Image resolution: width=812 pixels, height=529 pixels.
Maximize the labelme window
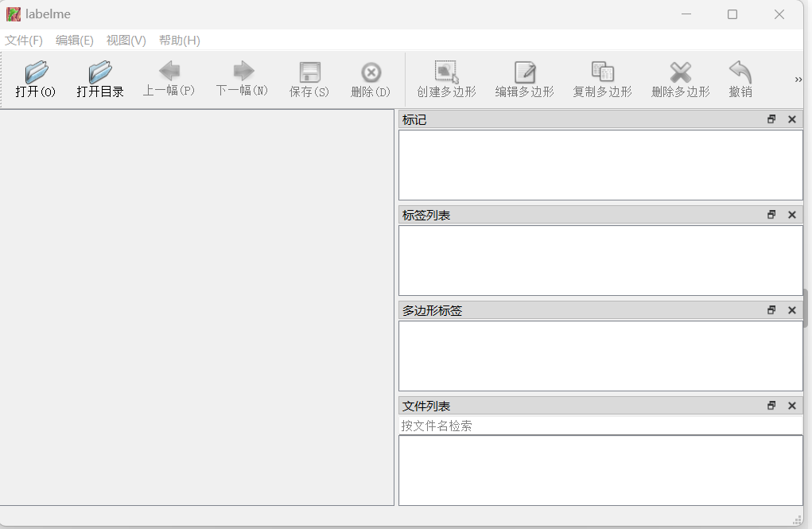pos(732,14)
